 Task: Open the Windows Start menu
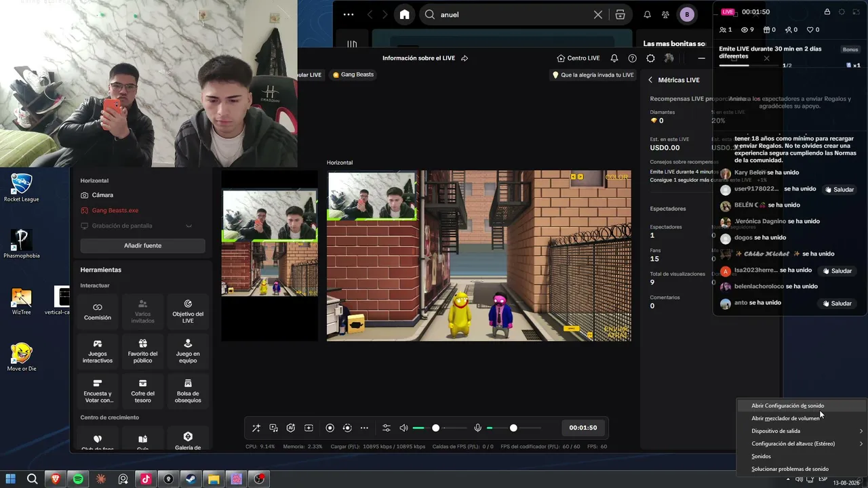(11, 479)
